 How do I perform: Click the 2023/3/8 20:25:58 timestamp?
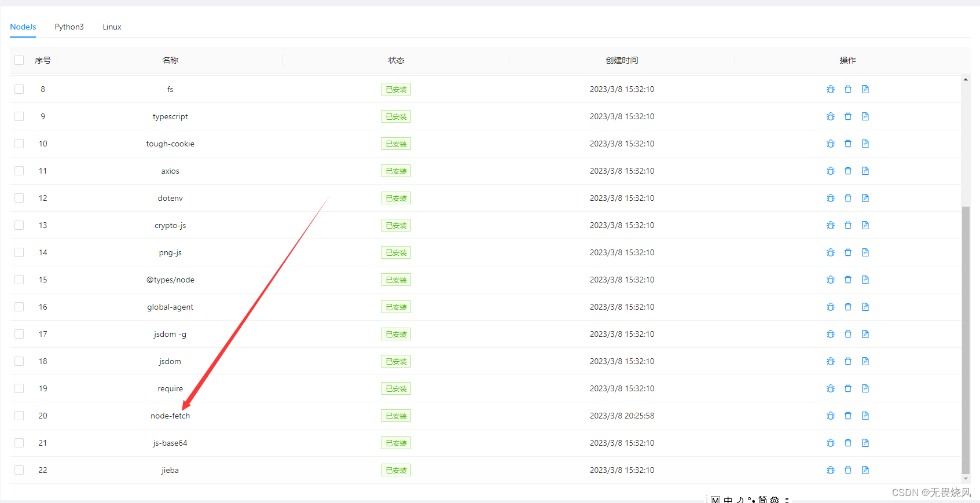622,416
